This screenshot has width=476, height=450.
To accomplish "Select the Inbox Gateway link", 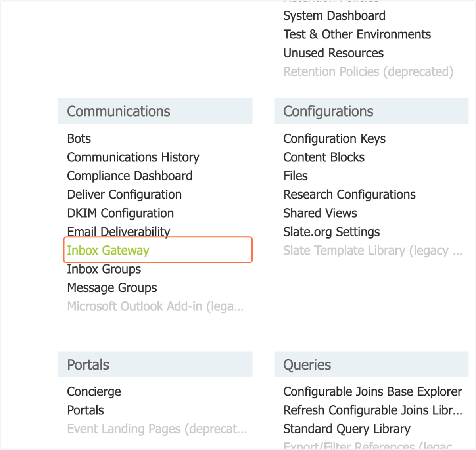I will coord(108,251).
